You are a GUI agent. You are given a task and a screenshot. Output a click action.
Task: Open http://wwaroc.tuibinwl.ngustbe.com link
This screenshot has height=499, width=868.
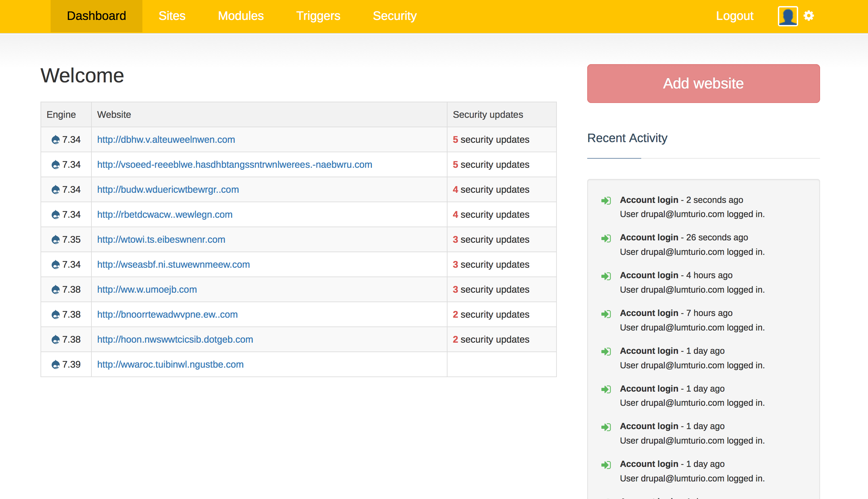pos(170,364)
